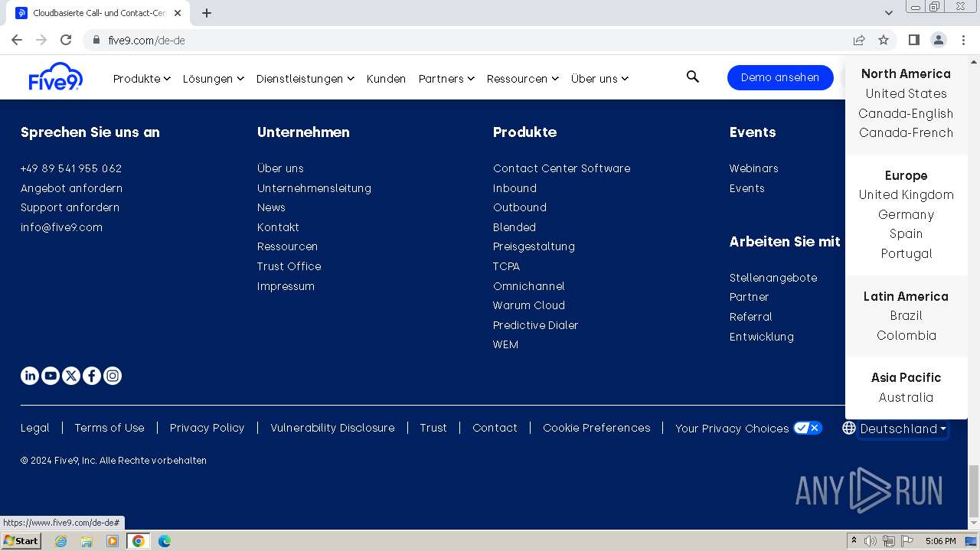Close the Cloudbasierte Call tab

[x=178, y=13]
